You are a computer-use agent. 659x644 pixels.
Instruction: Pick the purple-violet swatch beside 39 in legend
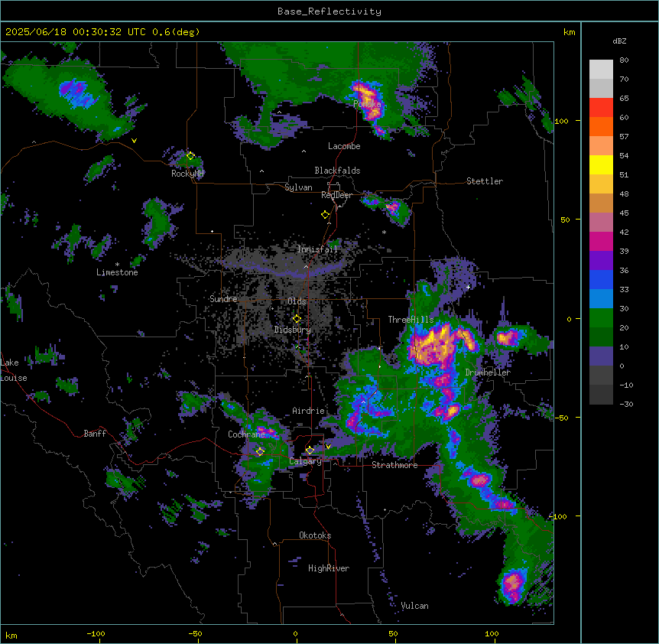click(x=601, y=261)
